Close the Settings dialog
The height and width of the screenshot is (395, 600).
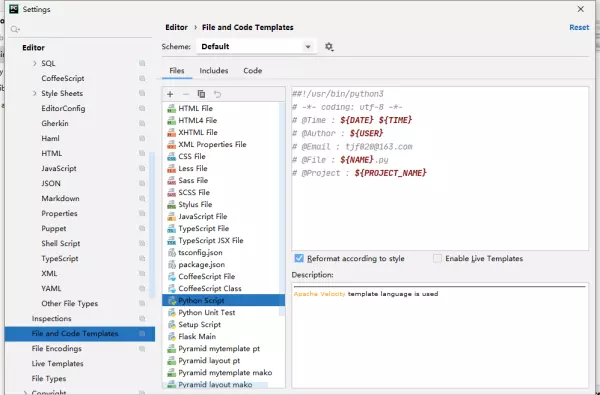point(580,9)
